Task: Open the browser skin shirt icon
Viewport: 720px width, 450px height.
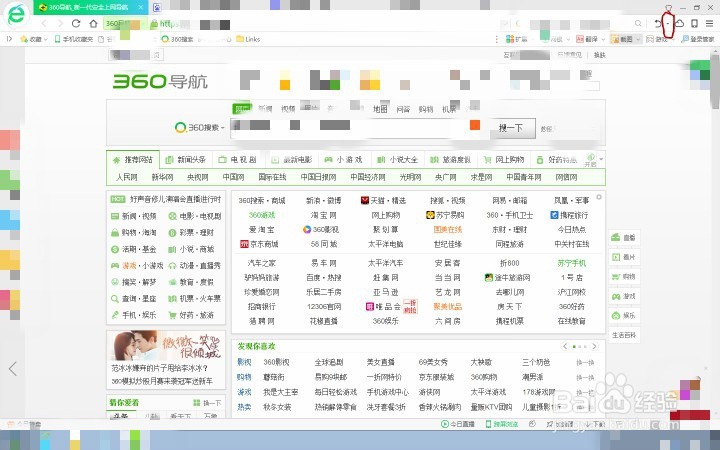Action: [669, 7]
